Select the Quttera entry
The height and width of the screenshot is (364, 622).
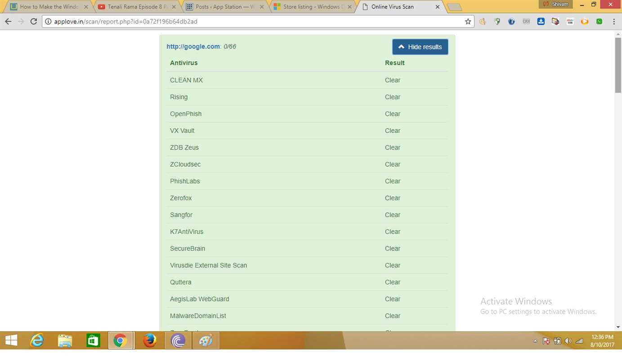(181, 282)
